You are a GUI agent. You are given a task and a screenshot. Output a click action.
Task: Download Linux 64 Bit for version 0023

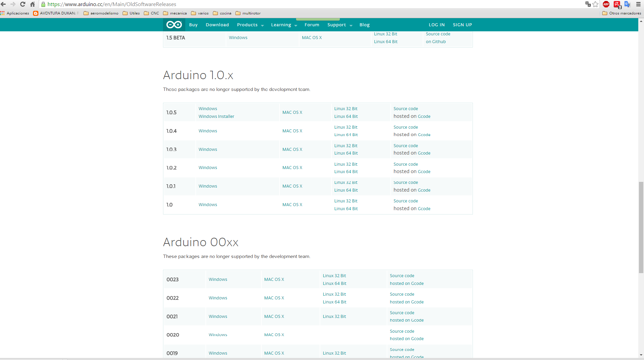[334, 284]
